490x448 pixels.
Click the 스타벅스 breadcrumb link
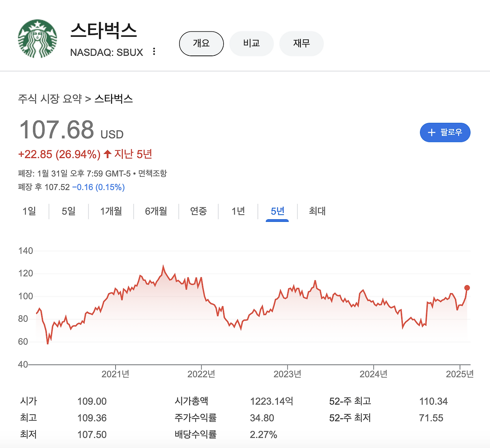pos(114,98)
